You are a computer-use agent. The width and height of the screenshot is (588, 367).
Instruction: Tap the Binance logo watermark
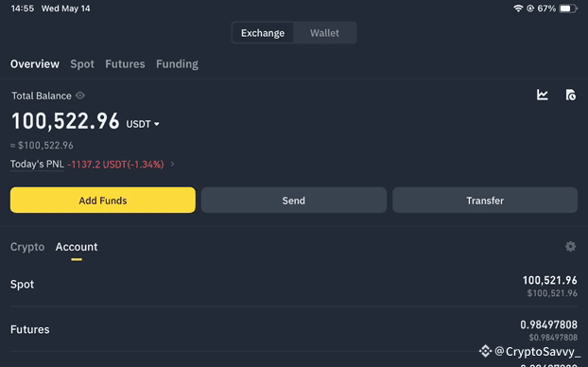pyautogui.click(x=485, y=351)
